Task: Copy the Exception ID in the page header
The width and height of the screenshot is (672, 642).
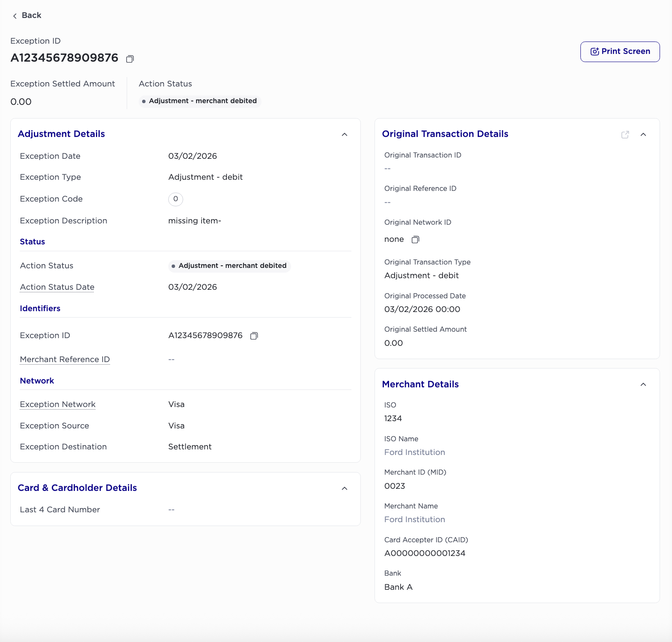Action: pos(130,59)
